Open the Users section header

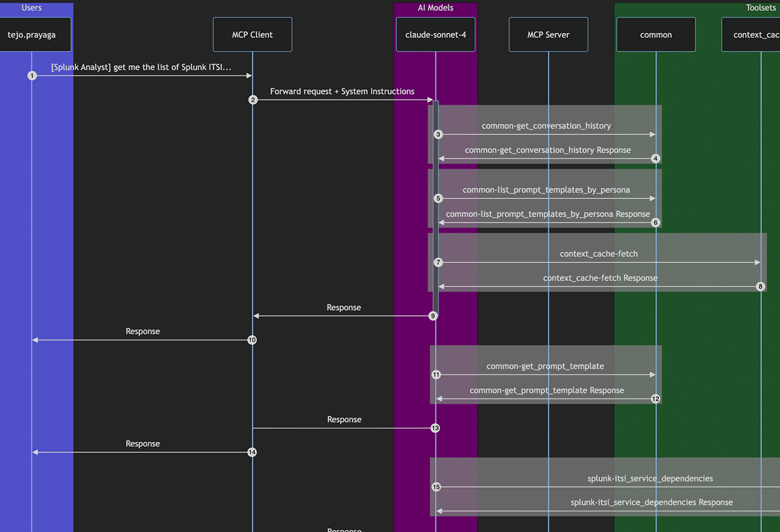[32, 7]
